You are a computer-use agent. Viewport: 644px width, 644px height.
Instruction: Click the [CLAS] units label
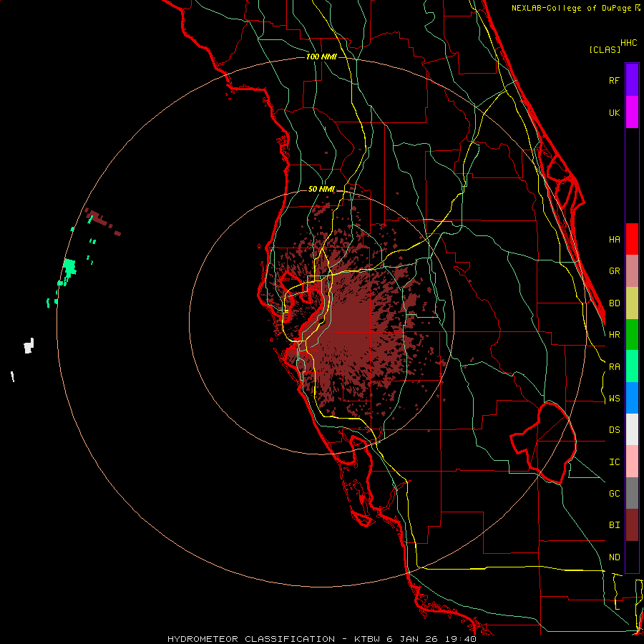click(604, 50)
